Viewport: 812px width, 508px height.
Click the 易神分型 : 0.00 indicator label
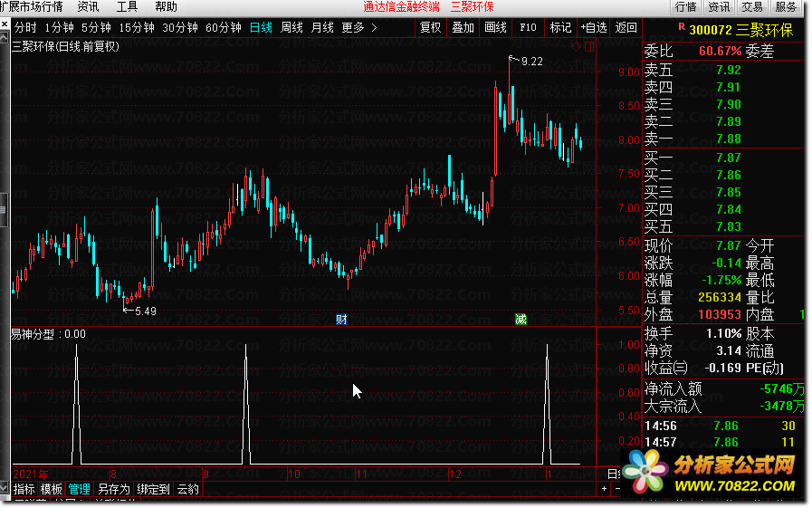pos(48,334)
